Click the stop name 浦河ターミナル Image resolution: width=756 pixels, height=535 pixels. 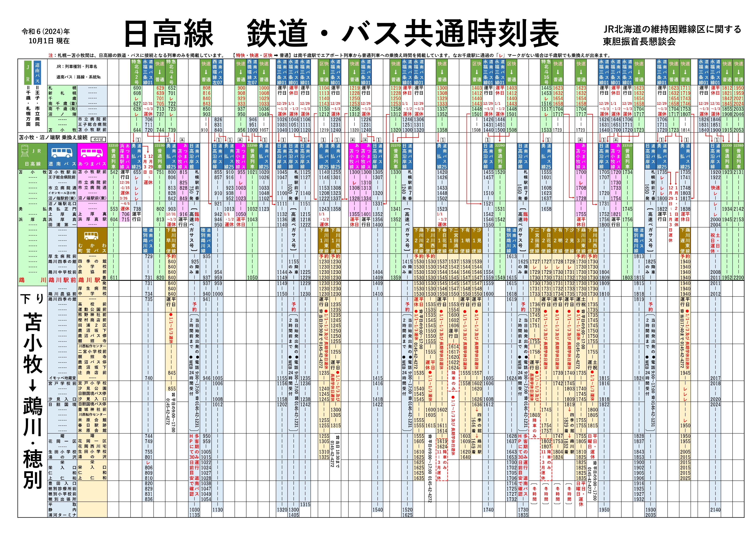pos(62,515)
